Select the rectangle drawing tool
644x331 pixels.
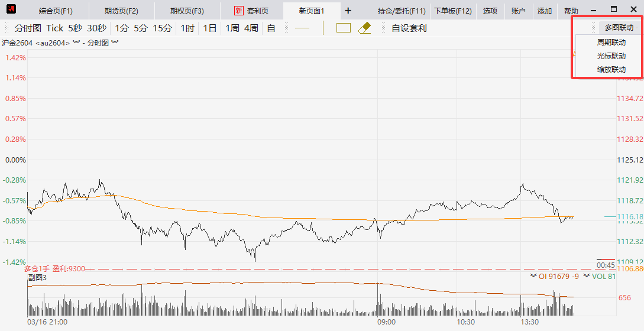(x=344, y=28)
